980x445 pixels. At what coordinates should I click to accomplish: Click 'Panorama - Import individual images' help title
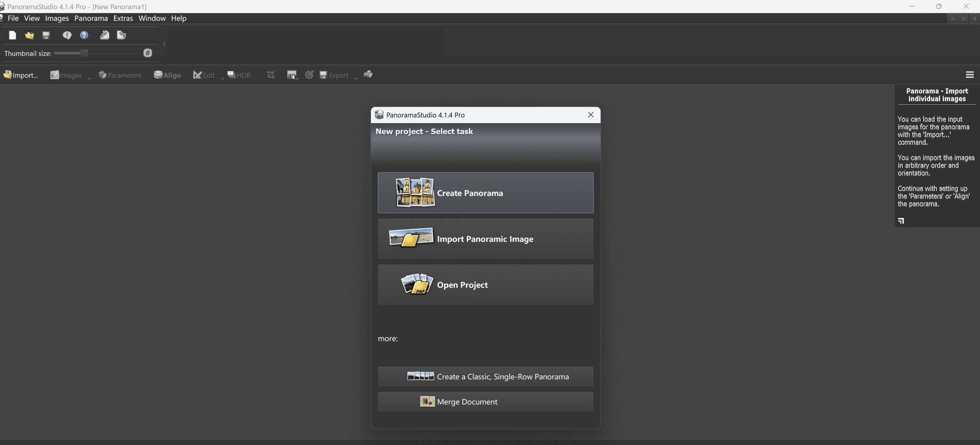point(937,95)
